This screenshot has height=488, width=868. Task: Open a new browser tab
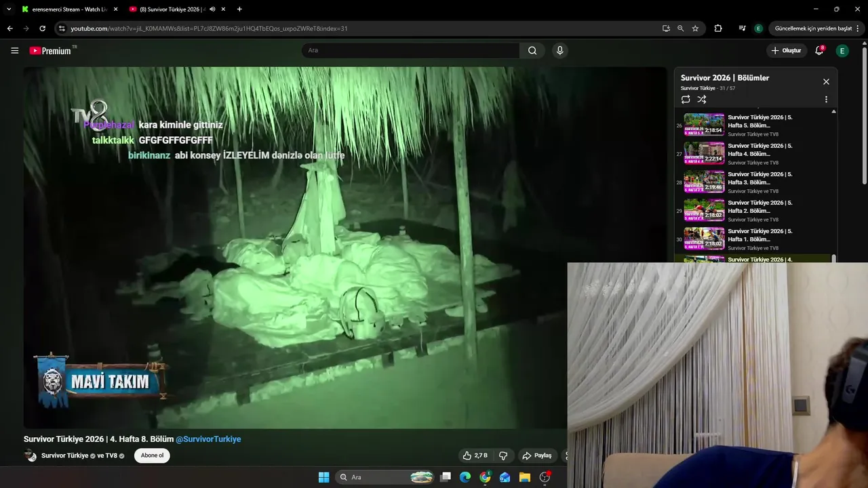[239, 9]
